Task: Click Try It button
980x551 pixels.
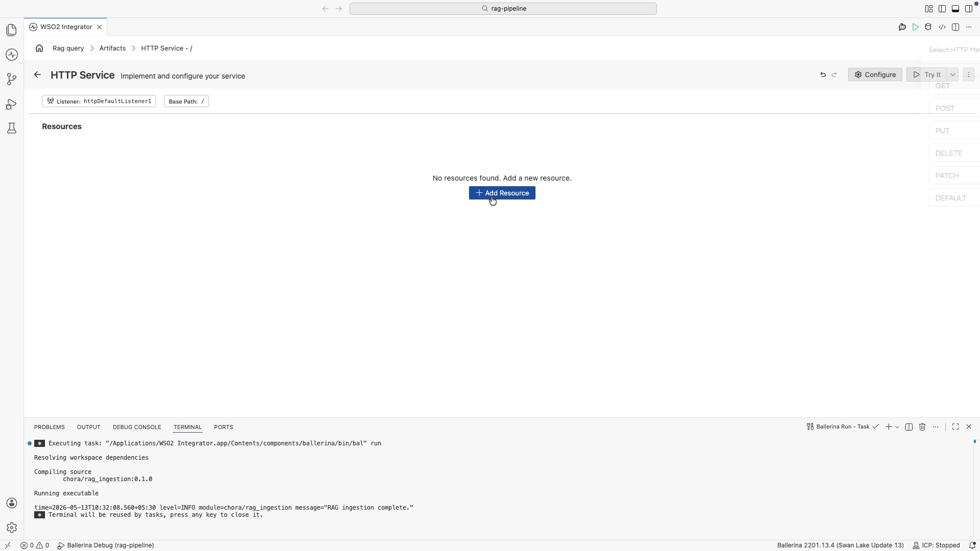Action: pyautogui.click(x=927, y=75)
